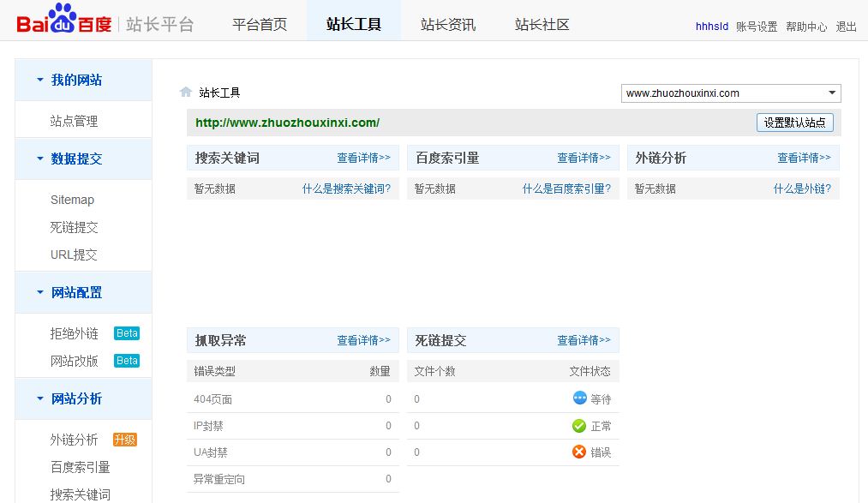Click the orange 升级 badge by 外链分析
This screenshot has height=503, width=868.
tap(125, 440)
